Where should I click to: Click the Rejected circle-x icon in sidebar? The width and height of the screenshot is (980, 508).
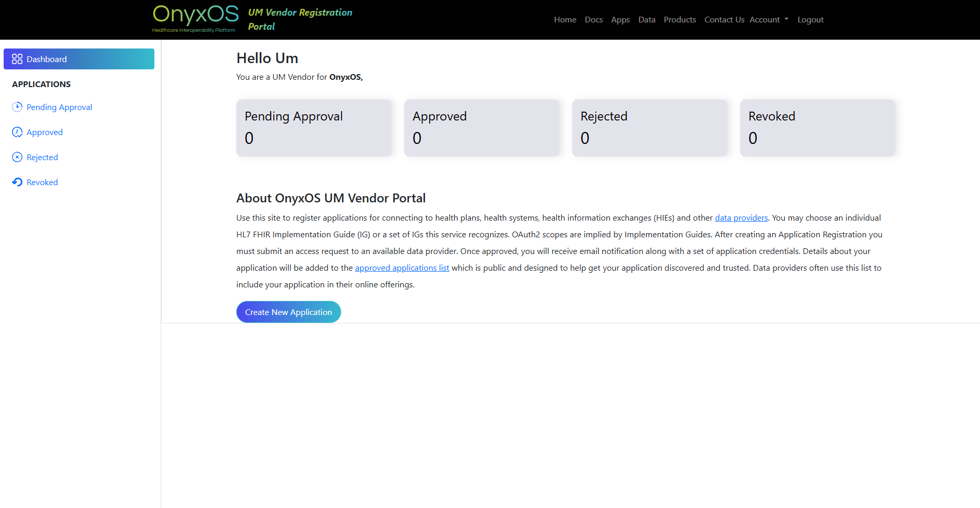coord(17,157)
